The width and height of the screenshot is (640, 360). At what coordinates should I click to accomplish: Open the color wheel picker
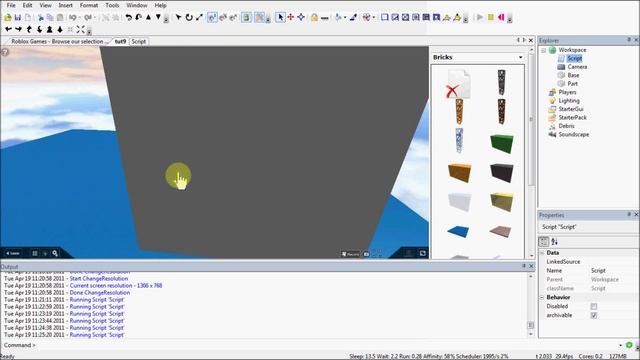(x=367, y=18)
